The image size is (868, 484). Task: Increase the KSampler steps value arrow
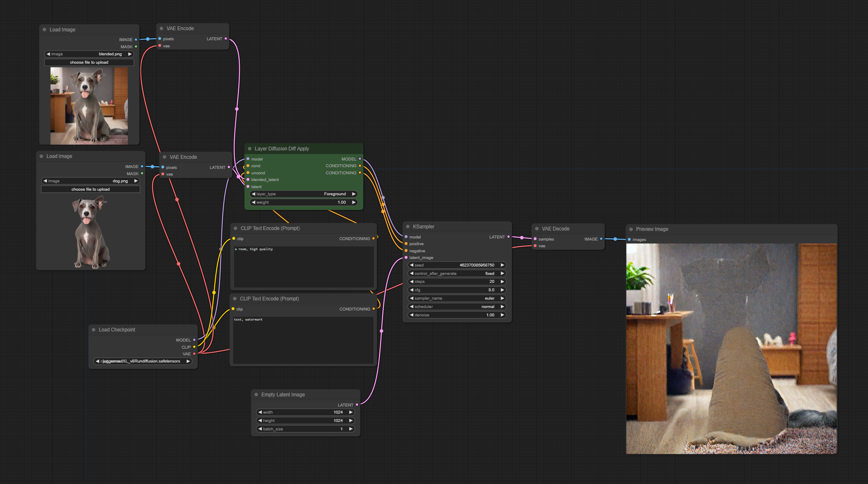(502, 282)
